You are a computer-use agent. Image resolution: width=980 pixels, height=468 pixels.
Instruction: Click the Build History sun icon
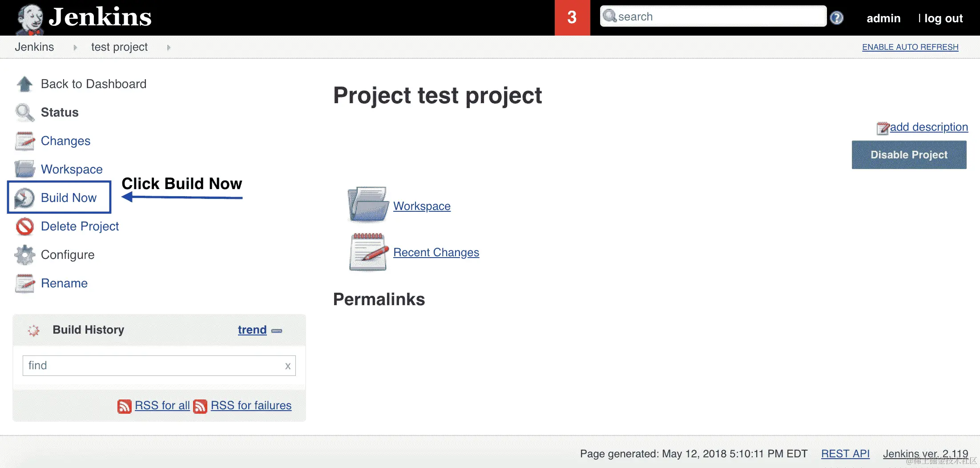click(x=34, y=330)
